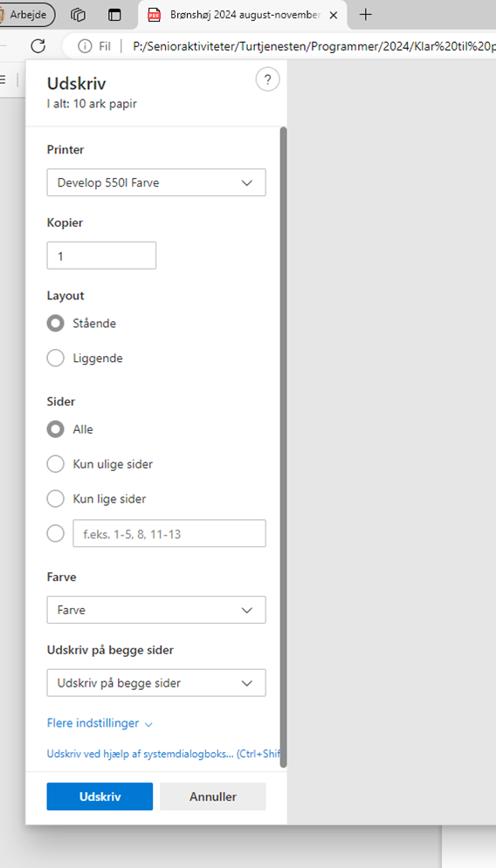
Task: Close the Brønshøj 2024 PDF tab
Action: [x=334, y=16]
